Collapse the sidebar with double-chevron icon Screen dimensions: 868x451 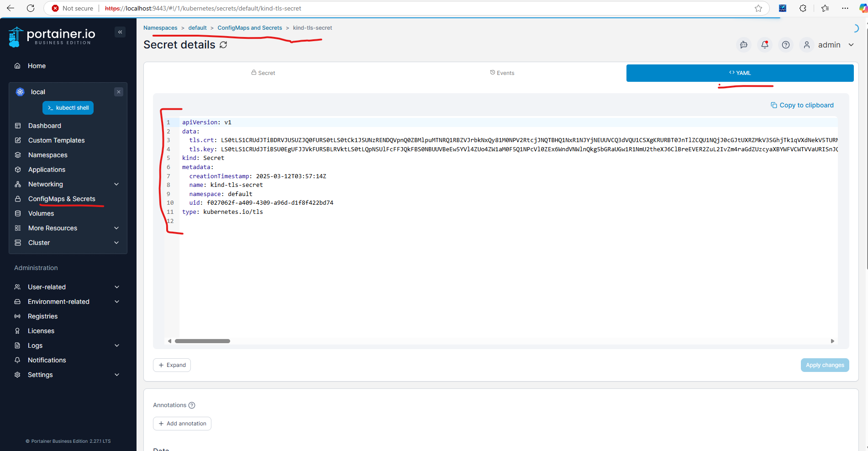pyautogui.click(x=120, y=32)
